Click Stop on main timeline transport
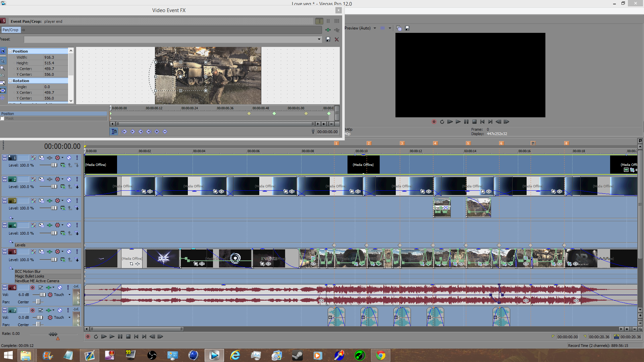Viewport: 644px width, 362px height. click(x=128, y=337)
